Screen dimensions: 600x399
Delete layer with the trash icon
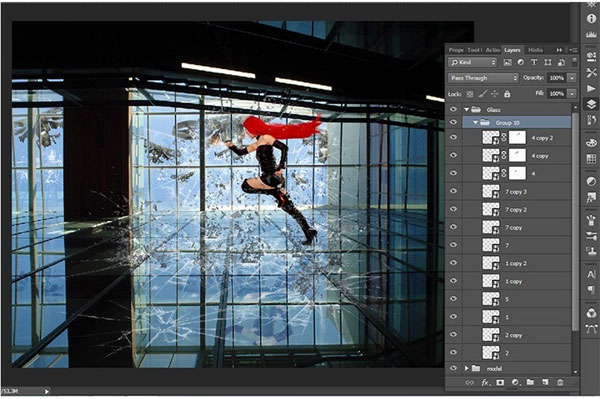tap(560, 382)
